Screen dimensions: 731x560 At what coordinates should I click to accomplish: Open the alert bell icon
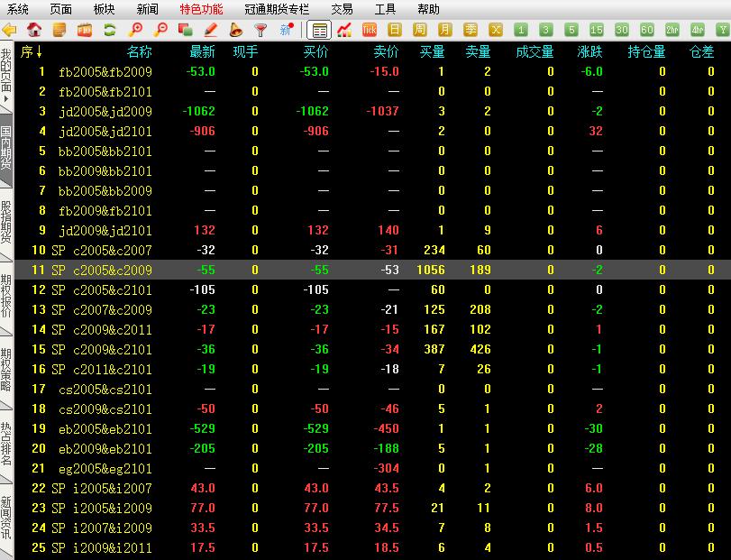(x=235, y=30)
